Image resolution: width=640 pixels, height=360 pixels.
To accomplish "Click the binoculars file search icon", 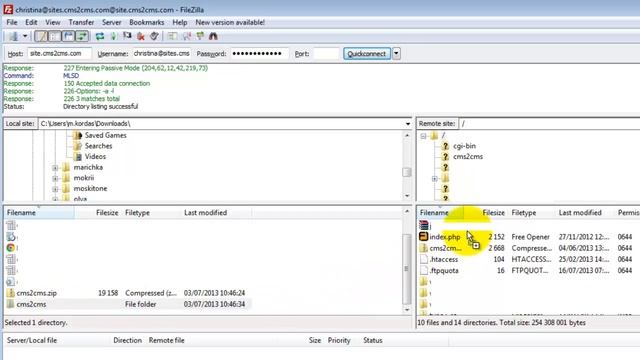I will coord(213,36).
